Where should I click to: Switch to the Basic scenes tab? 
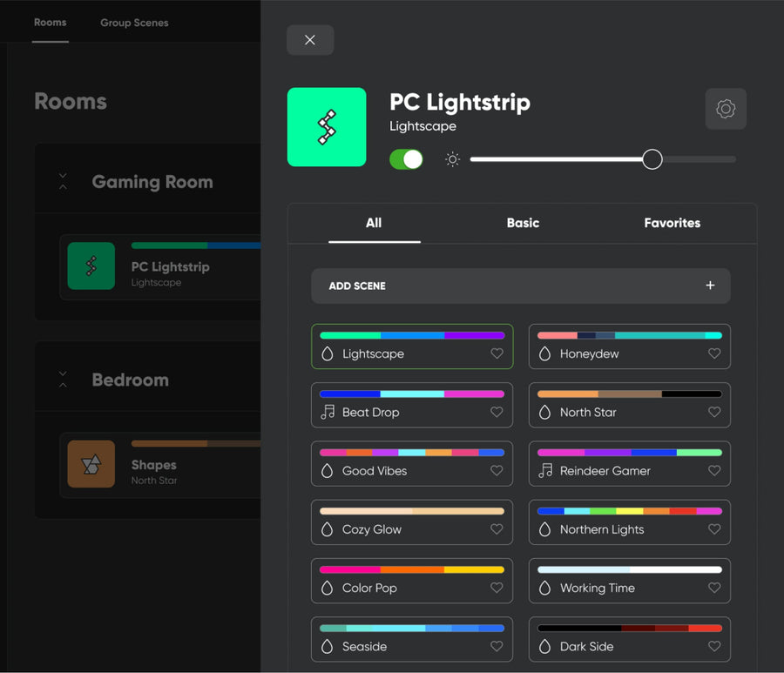coord(523,223)
